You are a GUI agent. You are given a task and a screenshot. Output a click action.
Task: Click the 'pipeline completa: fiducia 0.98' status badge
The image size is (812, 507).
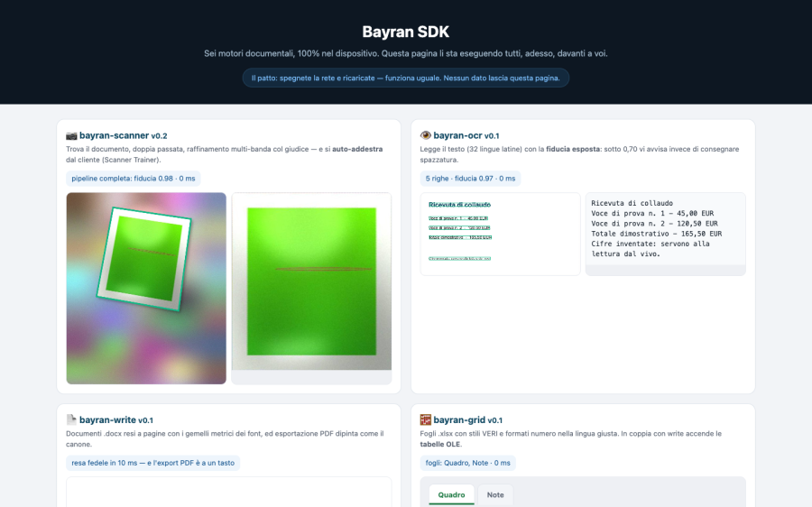point(134,179)
